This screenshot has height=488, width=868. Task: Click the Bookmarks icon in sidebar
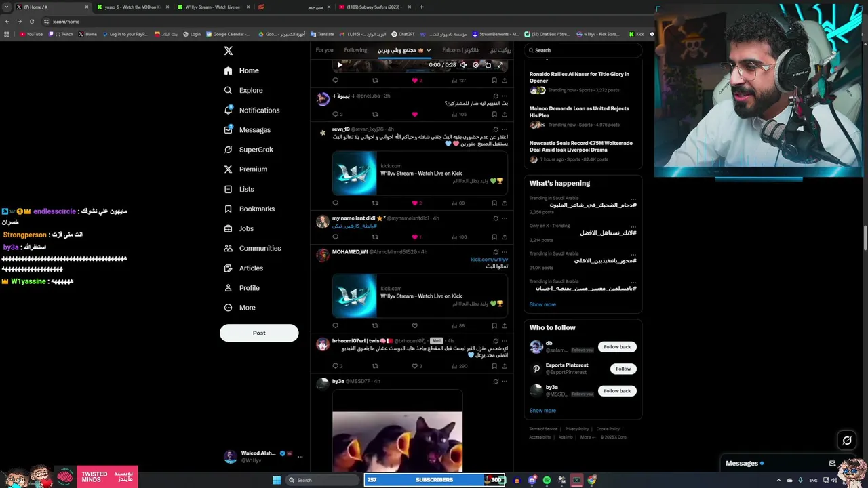(x=228, y=209)
